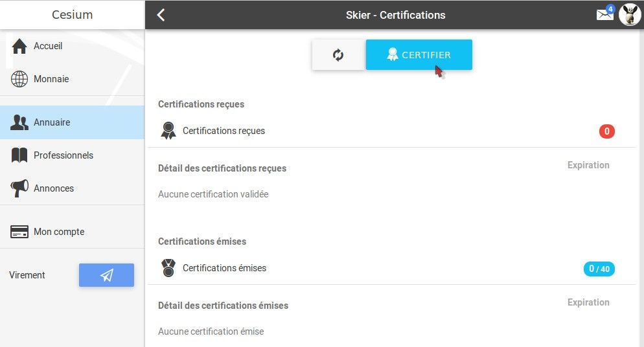Click the home icon beside Accueil
Viewport: 644px width, 347px height.
[x=19, y=46]
